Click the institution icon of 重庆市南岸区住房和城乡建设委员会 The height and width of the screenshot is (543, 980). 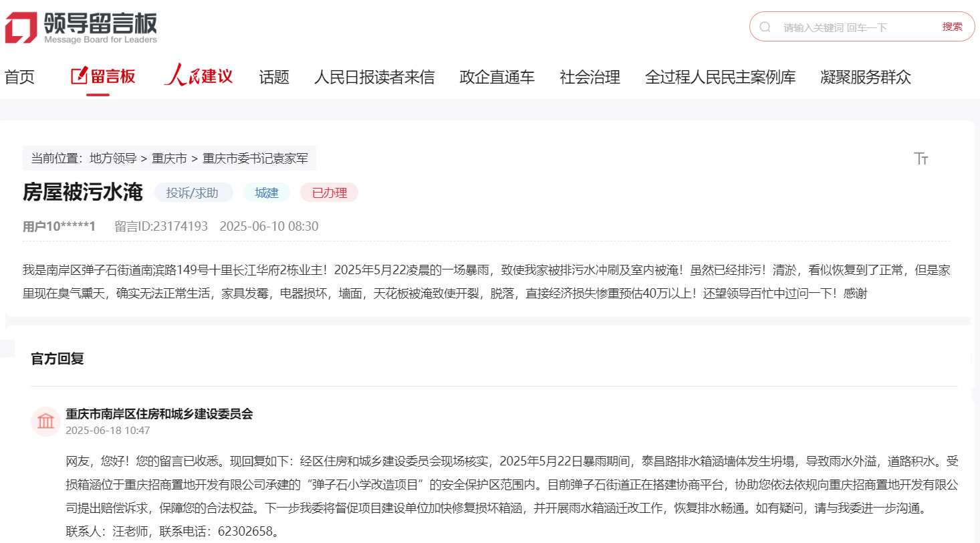click(45, 421)
